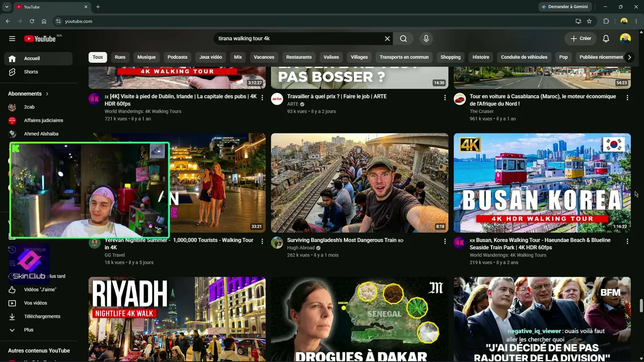Image resolution: width=644 pixels, height=362 pixels.
Task: Open the YouTube account avatar menu
Action: coord(625,39)
